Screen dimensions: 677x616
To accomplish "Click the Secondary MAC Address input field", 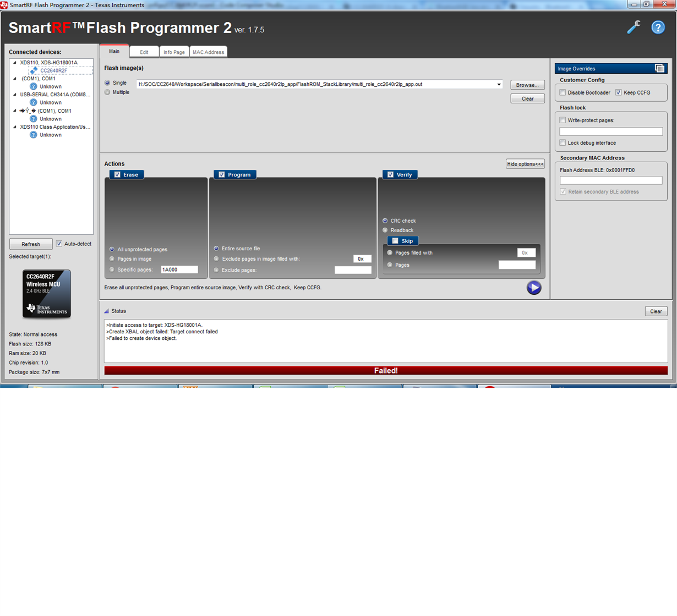I will click(611, 180).
